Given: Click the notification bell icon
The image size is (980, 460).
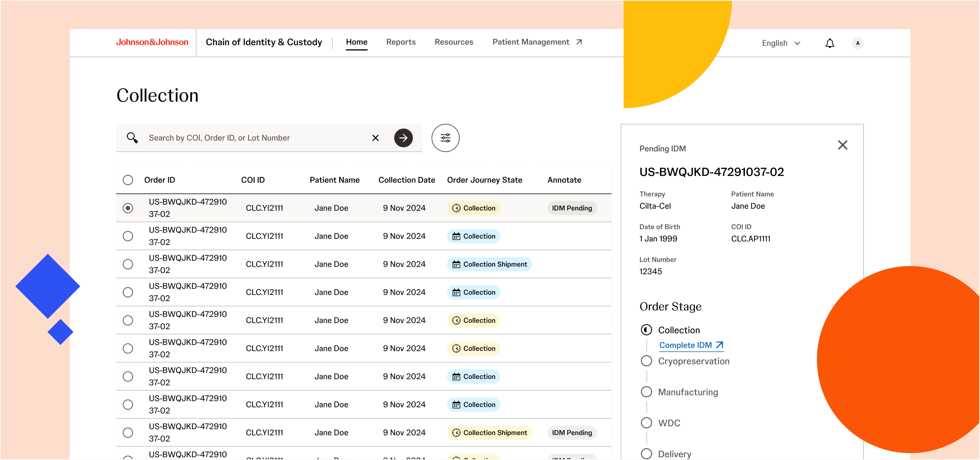Looking at the screenshot, I should click(x=829, y=43).
